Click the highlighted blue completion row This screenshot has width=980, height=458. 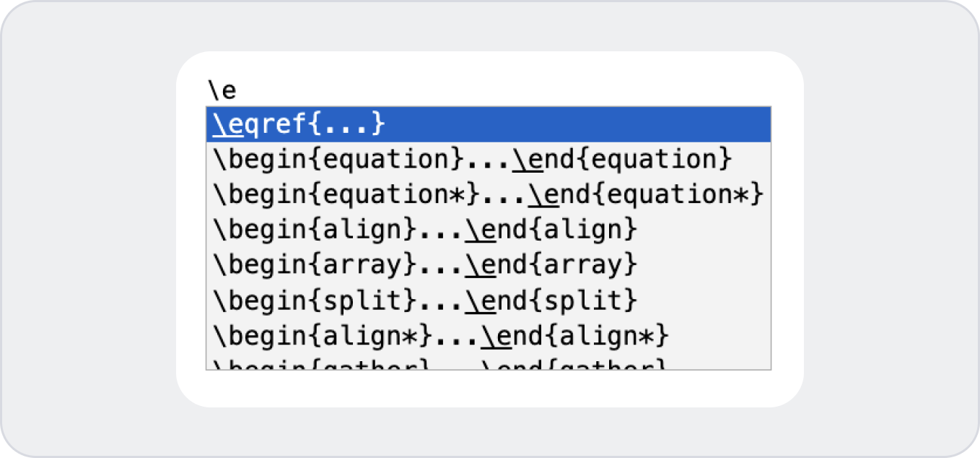tap(487, 123)
